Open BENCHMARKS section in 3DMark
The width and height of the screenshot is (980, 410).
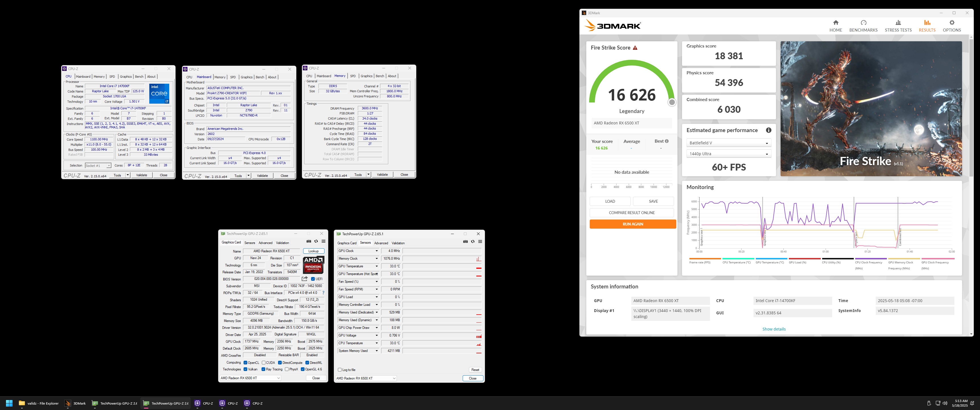pyautogui.click(x=863, y=26)
